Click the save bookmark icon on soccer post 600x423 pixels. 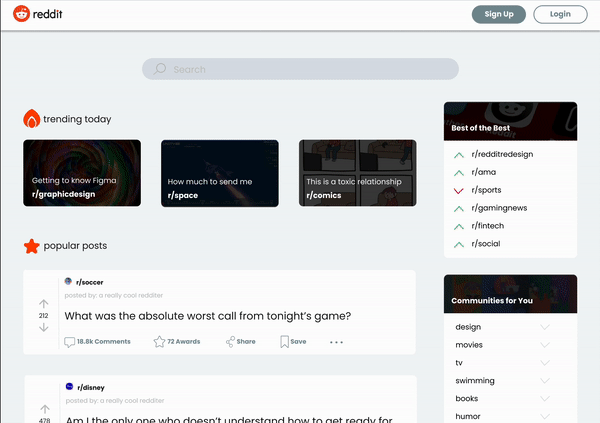click(x=284, y=341)
